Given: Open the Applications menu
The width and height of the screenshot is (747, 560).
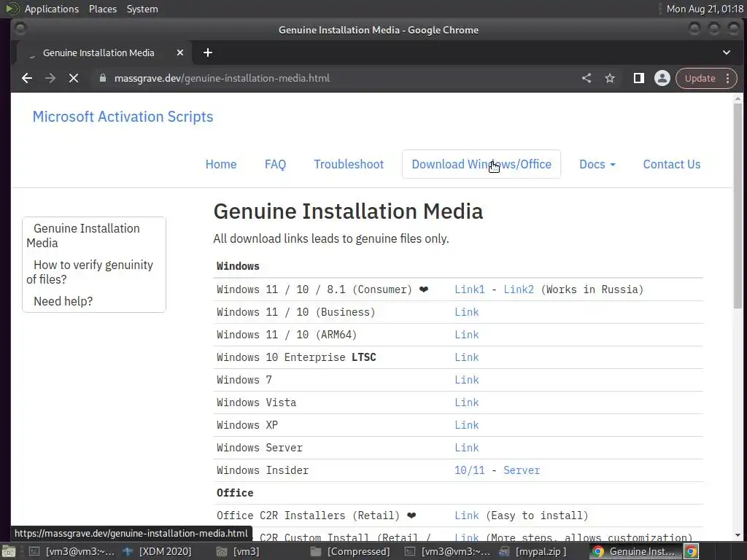Looking at the screenshot, I should [51, 9].
